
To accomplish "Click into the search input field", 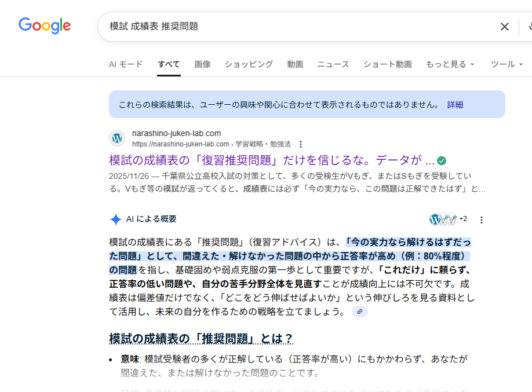I will [290, 27].
